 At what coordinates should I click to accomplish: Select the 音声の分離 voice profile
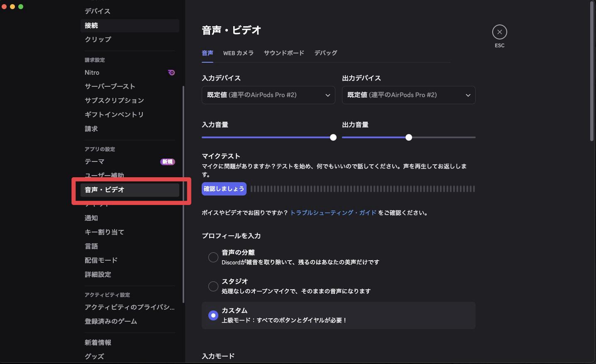click(x=213, y=257)
